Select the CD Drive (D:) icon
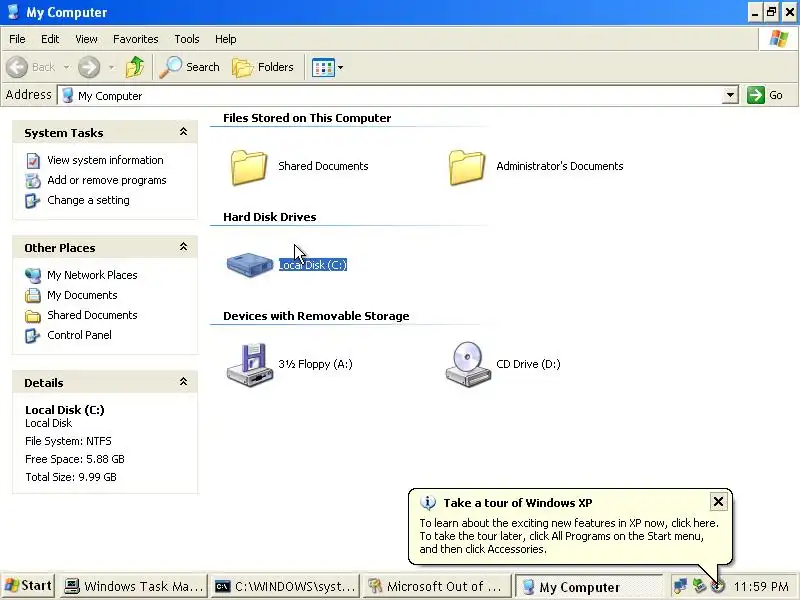This screenshot has width=800, height=600. 468,364
